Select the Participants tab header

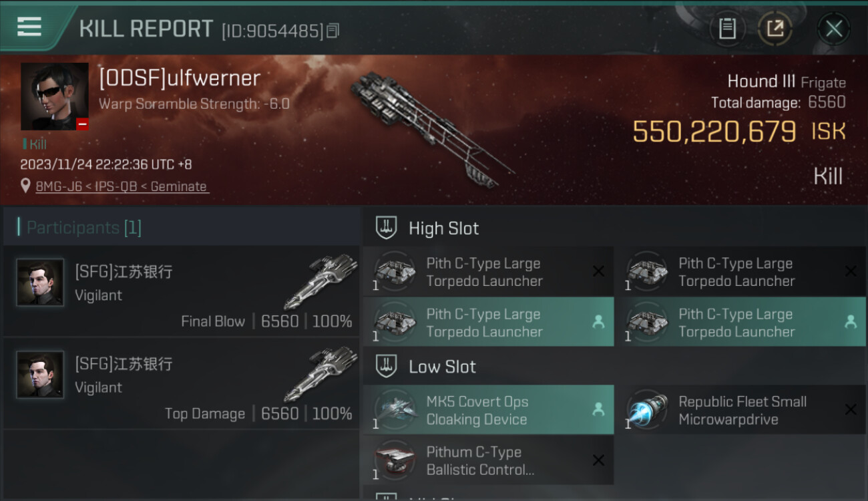click(83, 228)
